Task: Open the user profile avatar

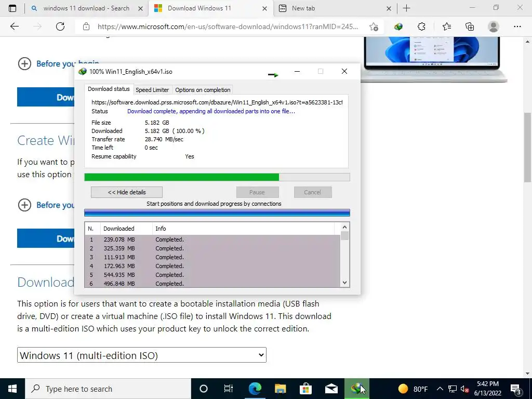Action: (x=494, y=26)
